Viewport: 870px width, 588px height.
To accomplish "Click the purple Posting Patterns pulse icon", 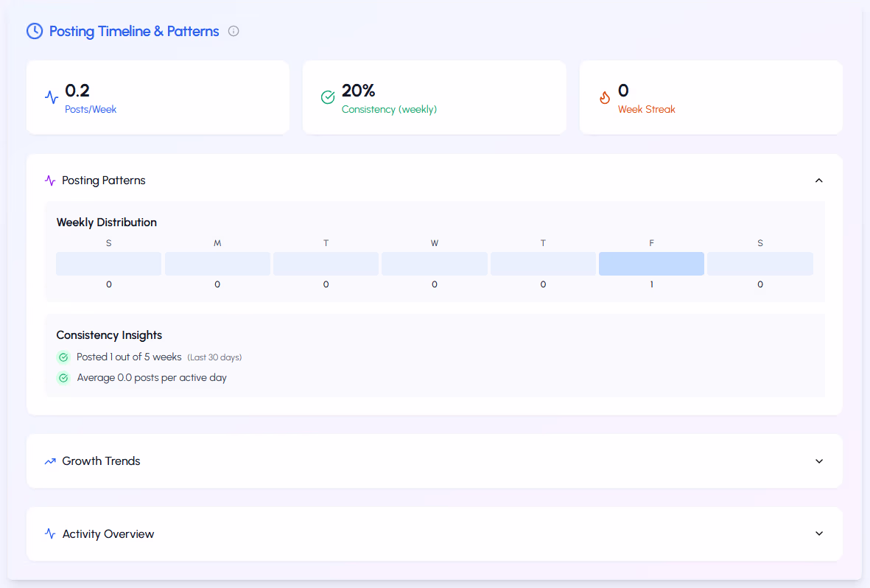I will coord(50,181).
